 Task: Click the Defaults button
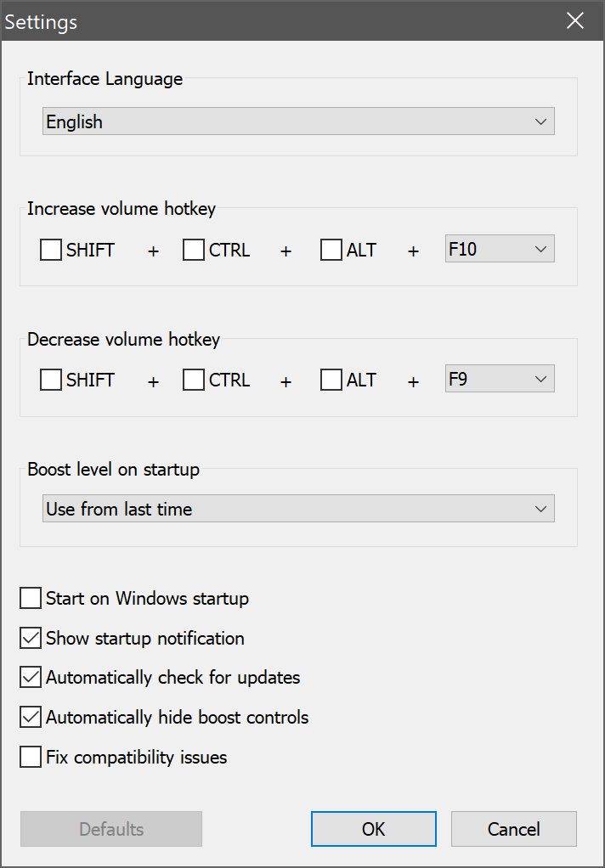tap(111, 829)
